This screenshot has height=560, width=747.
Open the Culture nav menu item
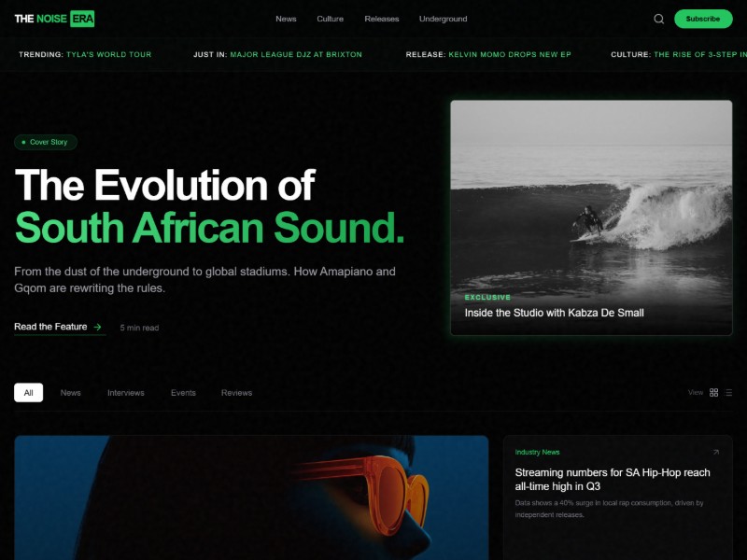click(331, 19)
